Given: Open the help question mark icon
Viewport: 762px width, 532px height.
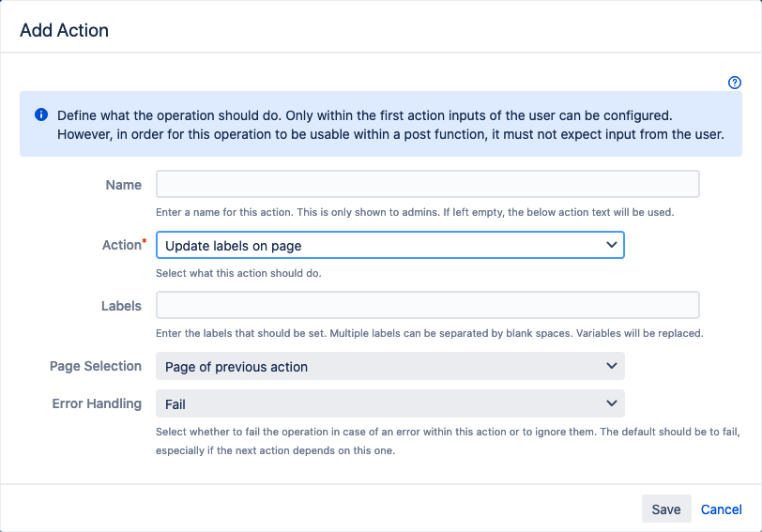Looking at the screenshot, I should pyautogui.click(x=735, y=83).
